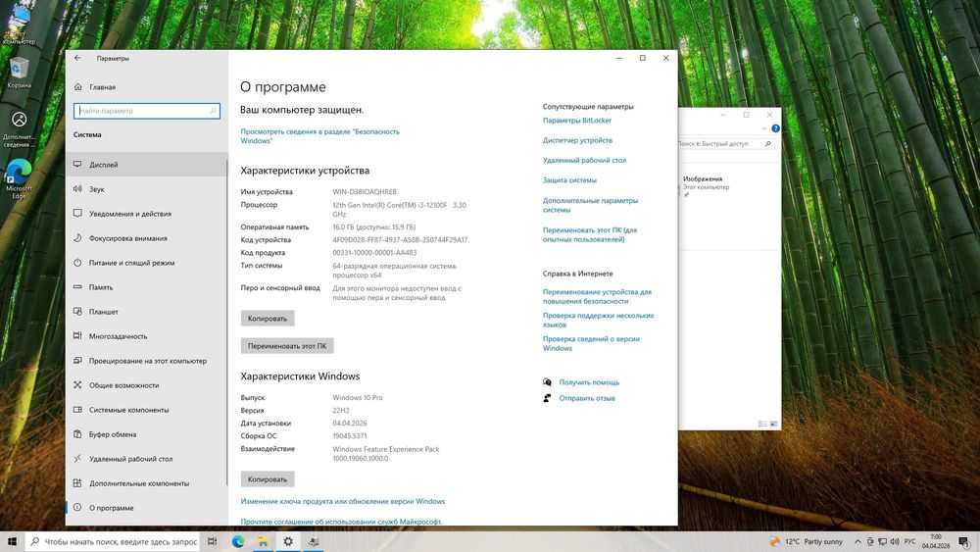980x552 pixels.
Task: Click the settings sidebar scrollbar
Action: pos(227,321)
